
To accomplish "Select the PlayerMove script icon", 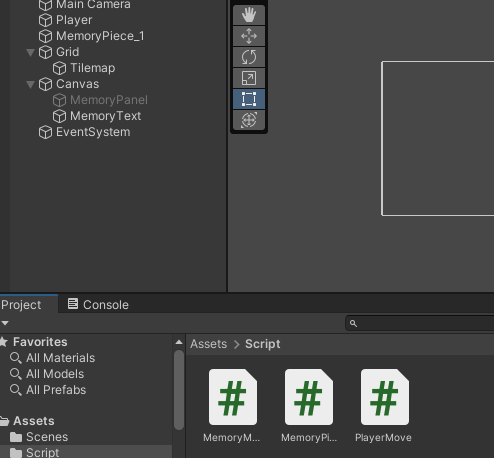I will click(x=385, y=397).
